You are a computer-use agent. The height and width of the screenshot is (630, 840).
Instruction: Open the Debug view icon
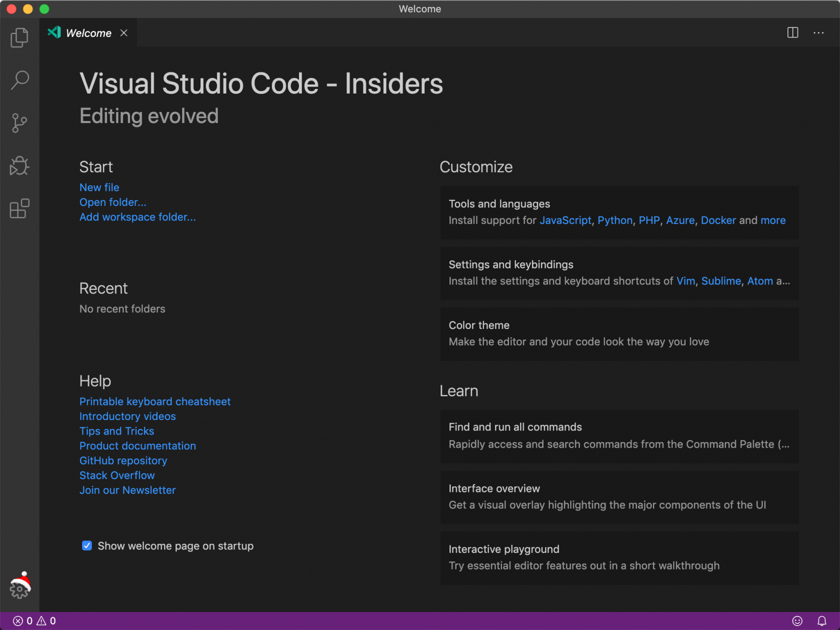coord(19,165)
